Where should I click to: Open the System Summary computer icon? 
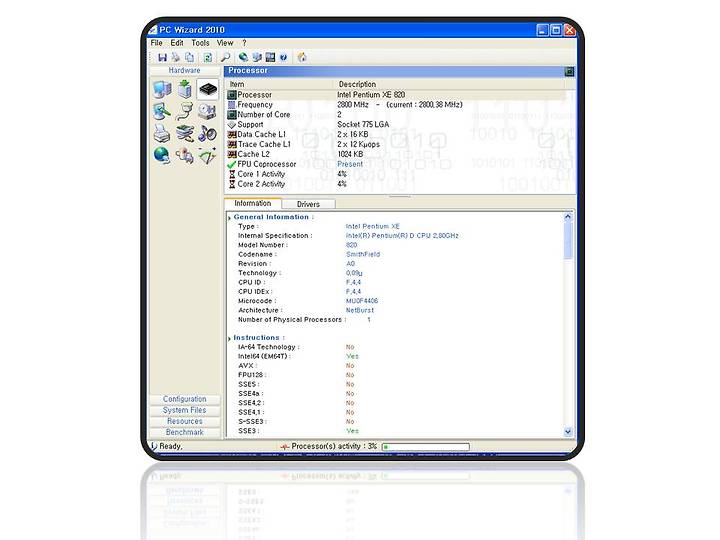(162, 89)
